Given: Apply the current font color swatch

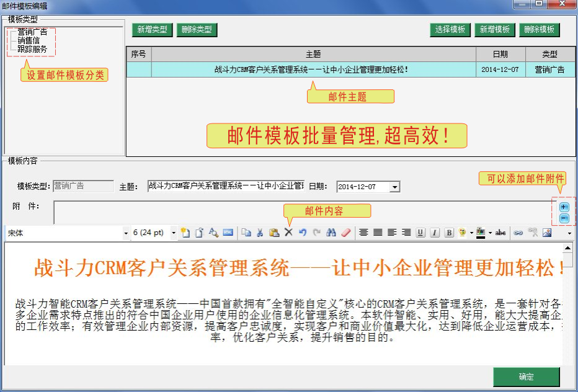Looking at the screenshot, I should [481, 233].
